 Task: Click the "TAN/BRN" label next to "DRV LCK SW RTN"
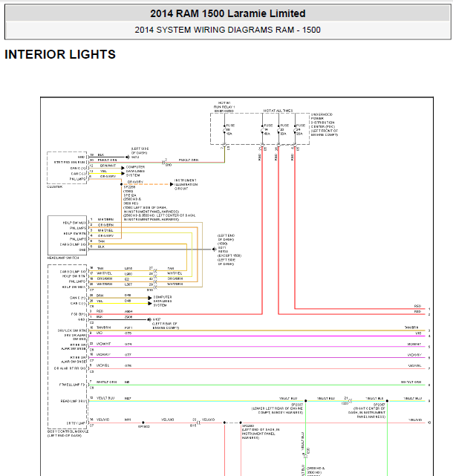(103, 327)
